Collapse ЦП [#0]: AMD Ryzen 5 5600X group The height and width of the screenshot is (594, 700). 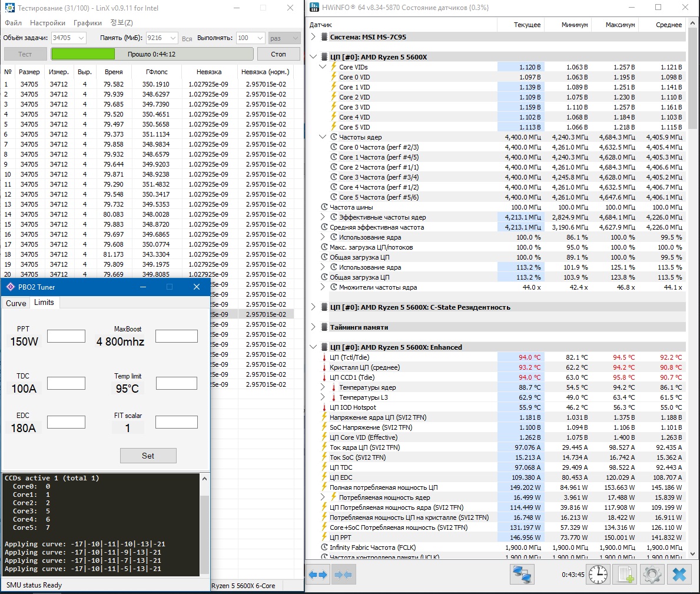pos(313,57)
